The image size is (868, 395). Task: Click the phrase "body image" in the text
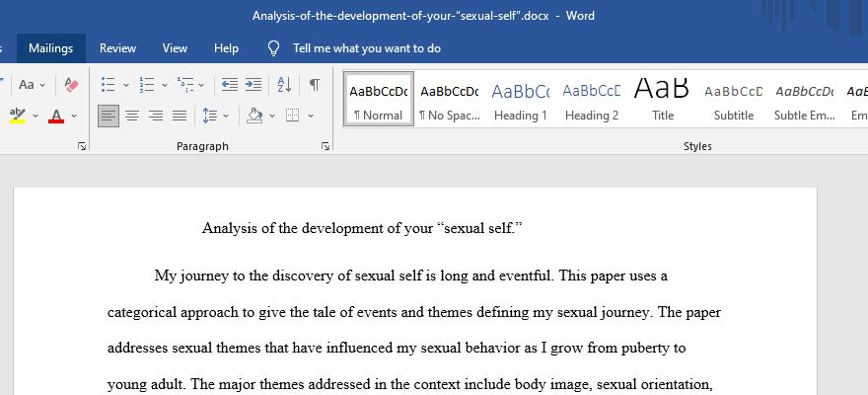pyautogui.click(x=552, y=384)
